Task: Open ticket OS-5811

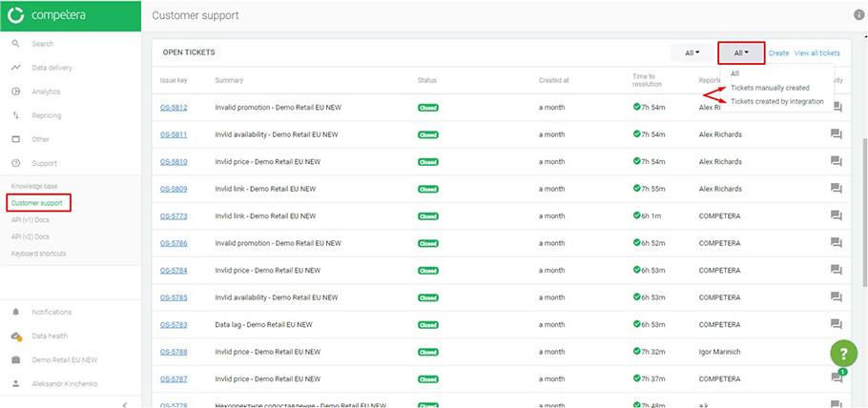Action: pos(174,134)
